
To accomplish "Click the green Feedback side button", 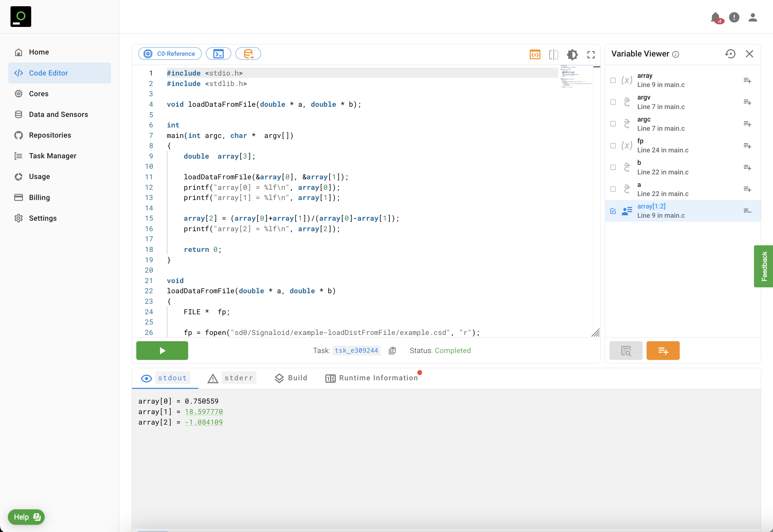I will pyautogui.click(x=764, y=266).
